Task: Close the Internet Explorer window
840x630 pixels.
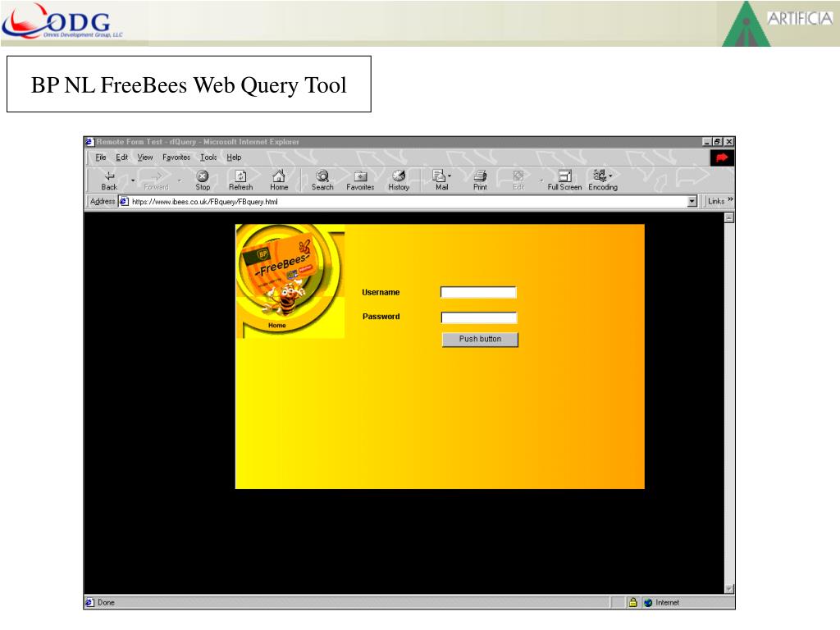Action: [728, 142]
